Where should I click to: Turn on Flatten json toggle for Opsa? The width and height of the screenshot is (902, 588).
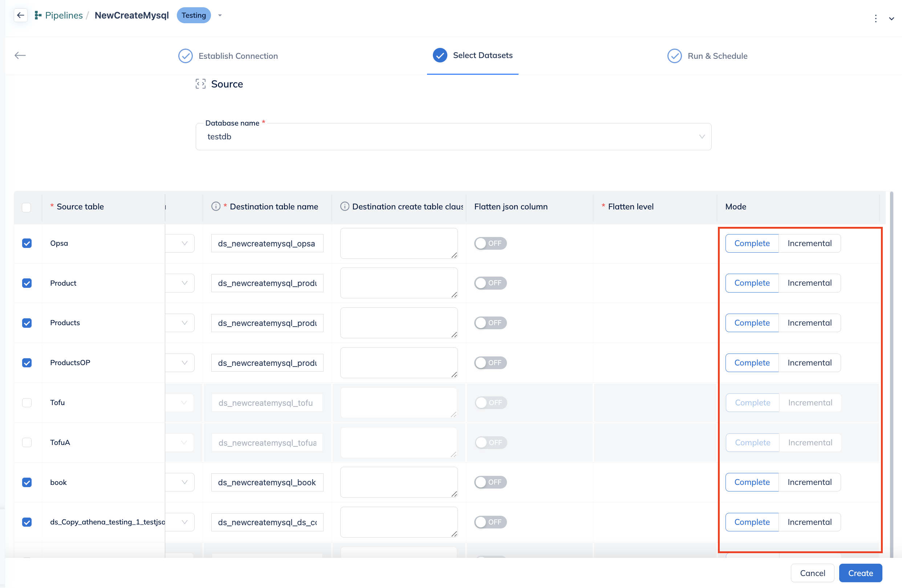point(490,243)
